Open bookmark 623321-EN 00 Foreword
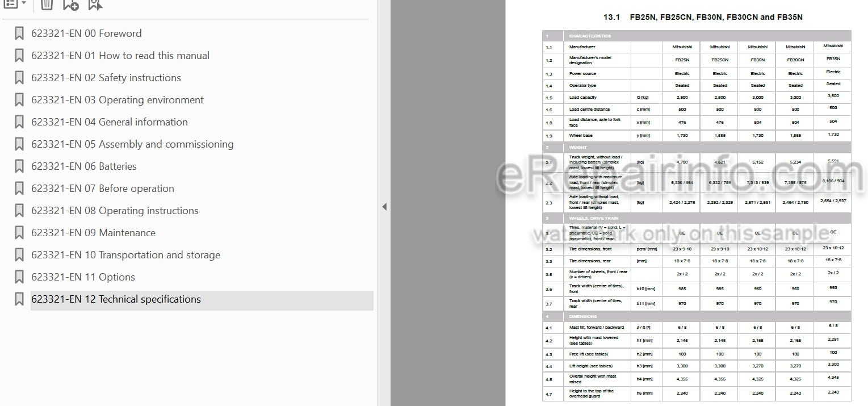This screenshot has width=868, height=406. pyautogui.click(x=86, y=34)
